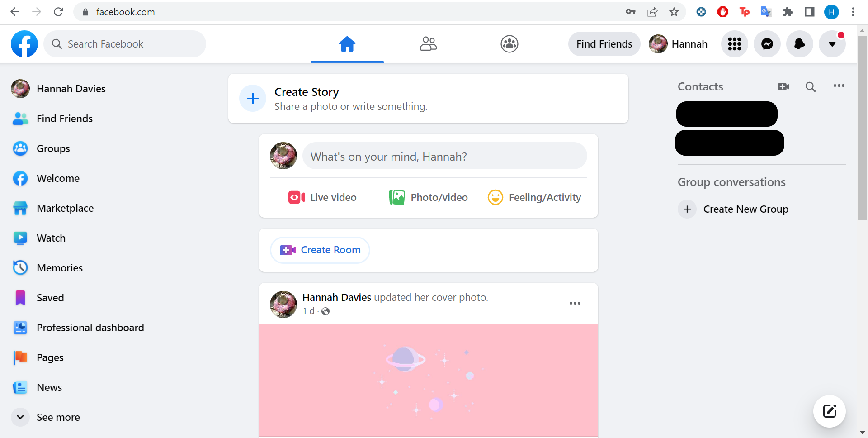868x438 pixels.
Task: Click the Create Room button
Action: (x=320, y=250)
